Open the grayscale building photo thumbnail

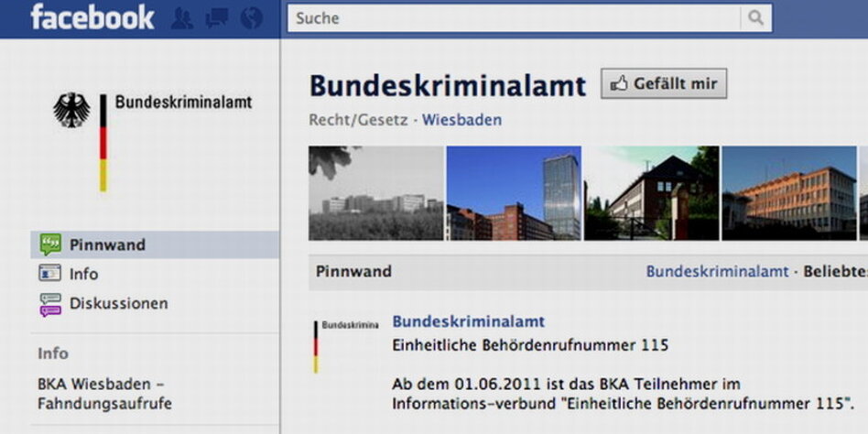[x=375, y=193]
